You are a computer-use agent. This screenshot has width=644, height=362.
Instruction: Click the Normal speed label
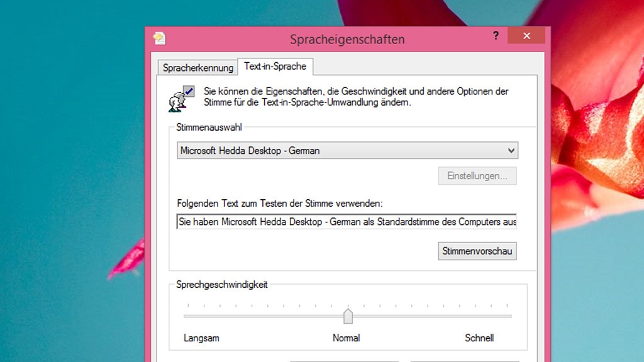tap(347, 338)
